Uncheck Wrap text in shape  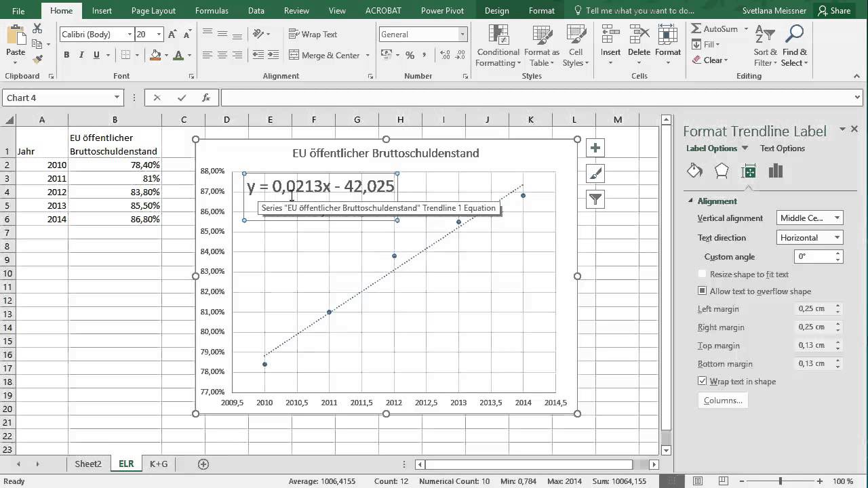(702, 382)
